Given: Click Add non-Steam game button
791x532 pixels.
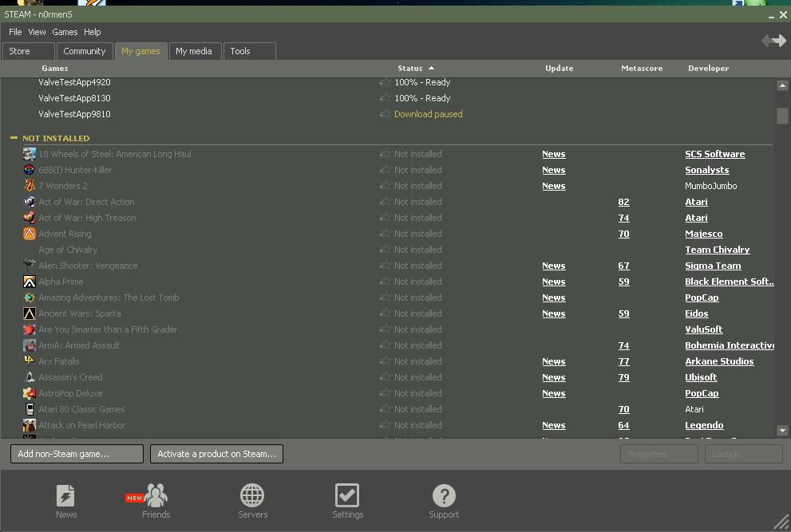Looking at the screenshot, I should pyautogui.click(x=77, y=454).
